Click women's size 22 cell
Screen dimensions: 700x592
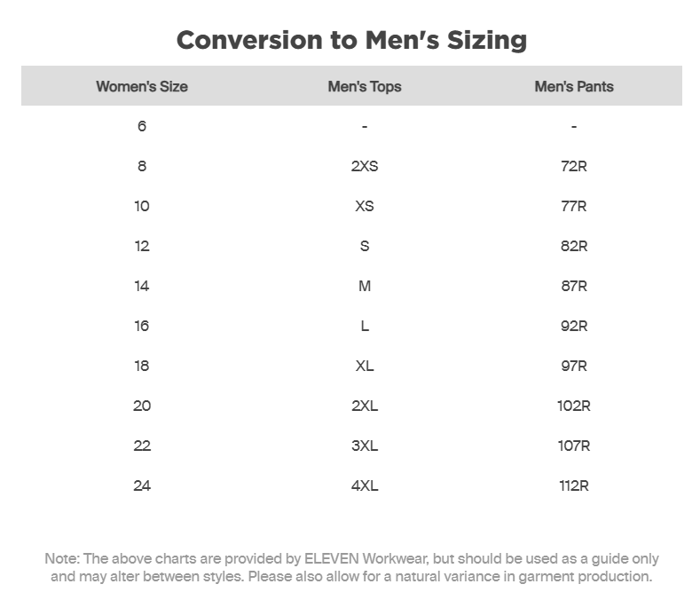[142, 446]
